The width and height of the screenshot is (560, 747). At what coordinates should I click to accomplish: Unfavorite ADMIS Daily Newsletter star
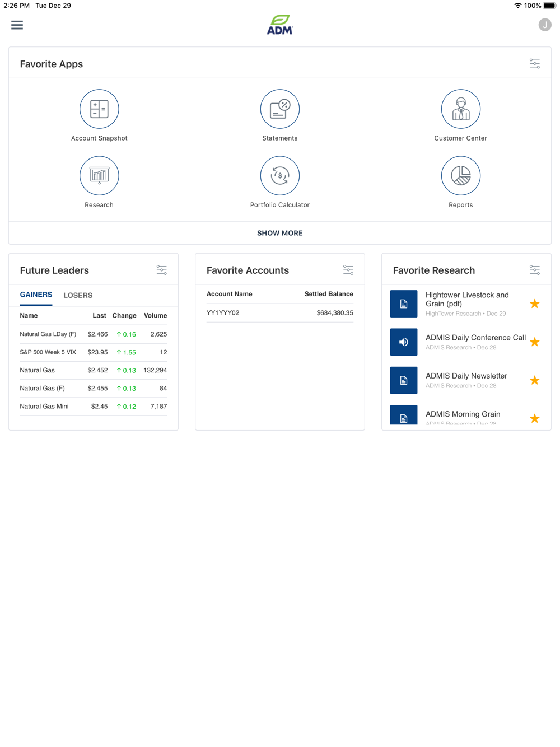[x=535, y=380]
